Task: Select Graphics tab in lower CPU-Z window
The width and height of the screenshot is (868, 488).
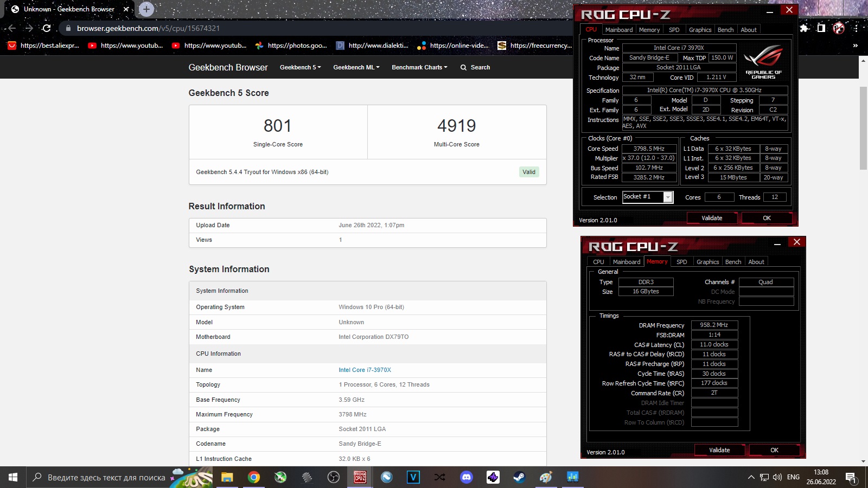Action: click(x=707, y=262)
